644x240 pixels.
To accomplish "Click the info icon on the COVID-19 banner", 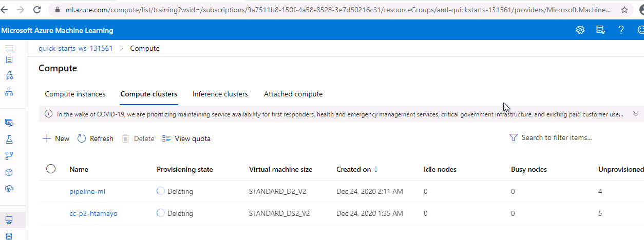I will point(49,114).
